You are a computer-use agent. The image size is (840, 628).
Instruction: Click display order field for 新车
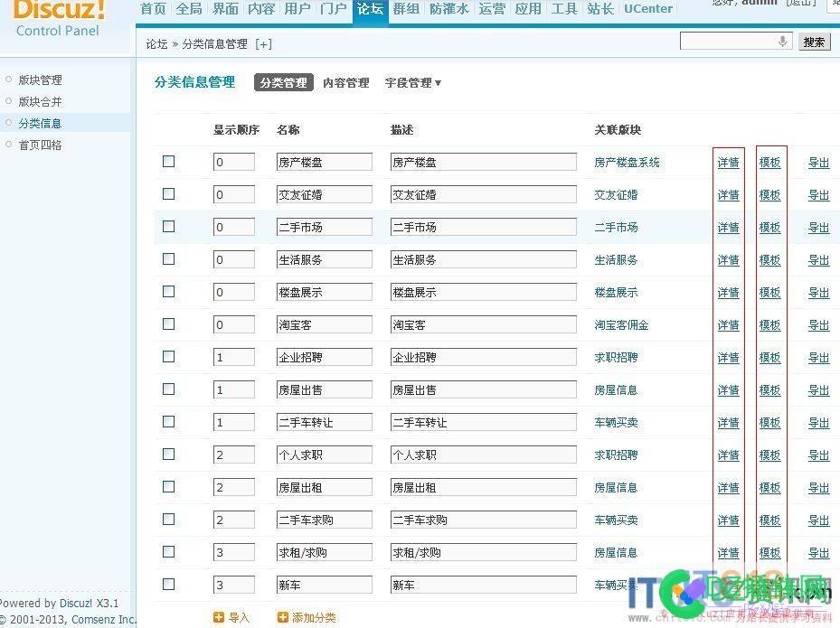coord(233,586)
